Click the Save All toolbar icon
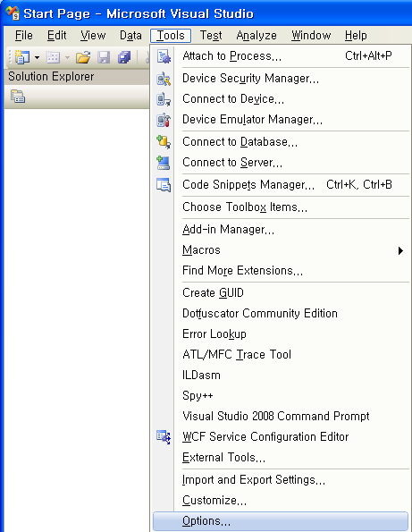Viewport: 412px width, 532px height. (124, 57)
